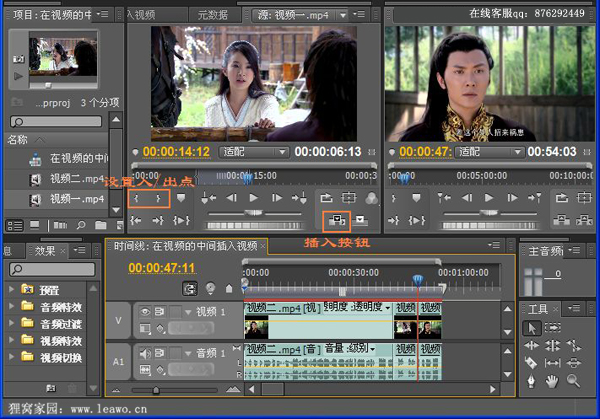Viewport: 600px width, 419px height.
Task: Set Encore chapter marker in timeline
Action: 210,288
